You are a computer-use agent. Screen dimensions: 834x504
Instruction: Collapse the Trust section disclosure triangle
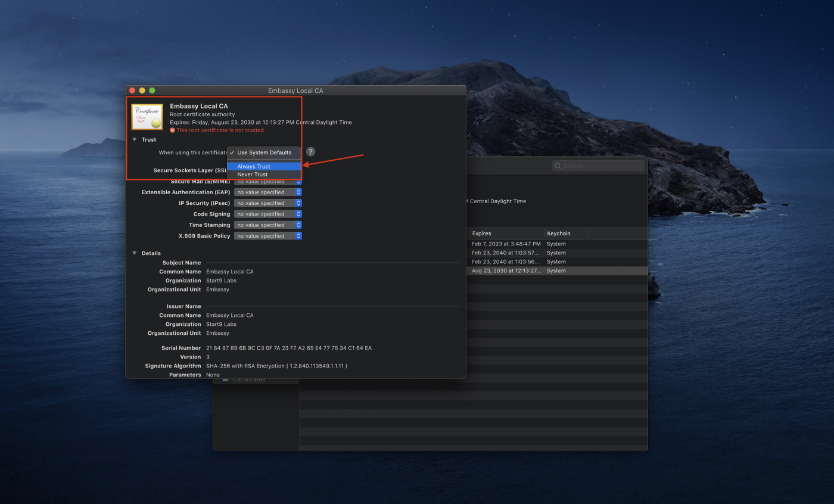(135, 140)
